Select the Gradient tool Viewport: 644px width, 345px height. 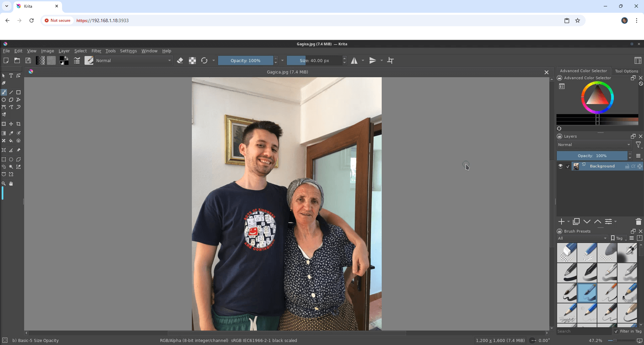tap(4, 133)
